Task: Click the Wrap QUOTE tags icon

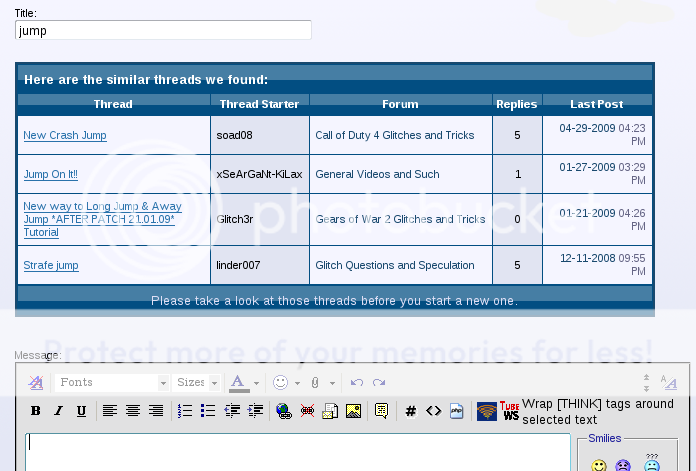Action: (381, 411)
